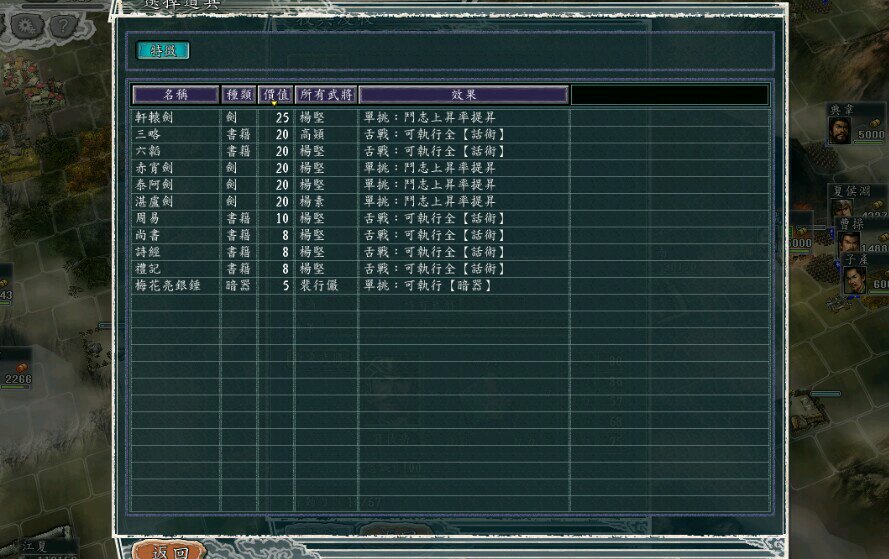Select the 六韜 item row

(x=450, y=151)
